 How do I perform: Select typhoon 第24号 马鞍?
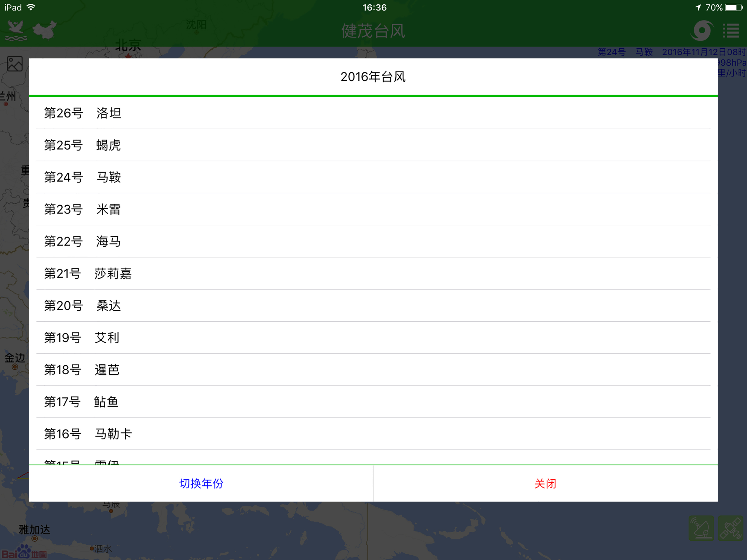[x=373, y=177]
